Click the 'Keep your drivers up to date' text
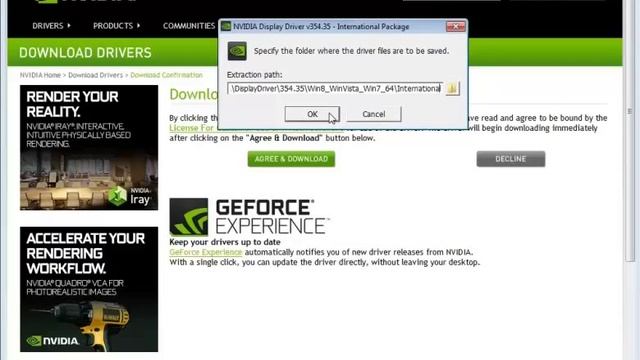 click(x=225, y=242)
